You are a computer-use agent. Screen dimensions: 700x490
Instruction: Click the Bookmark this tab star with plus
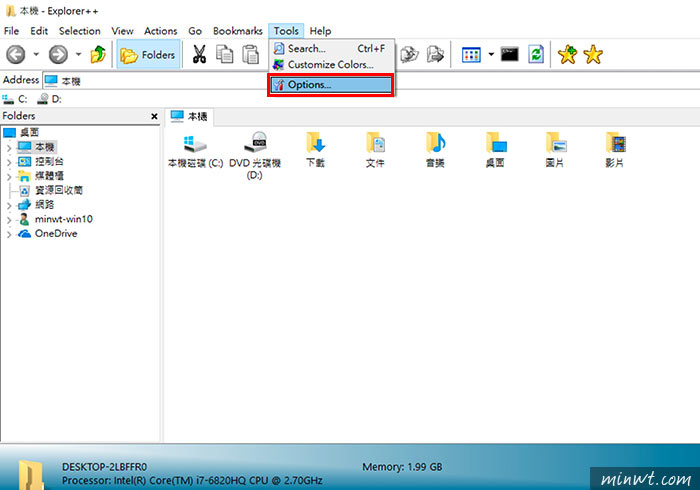click(x=567, y=54)
